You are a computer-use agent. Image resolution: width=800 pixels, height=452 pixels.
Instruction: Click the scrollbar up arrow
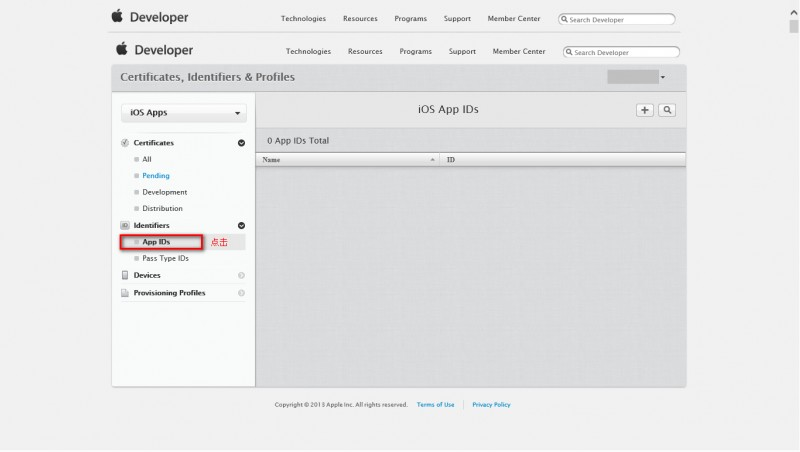794,13
